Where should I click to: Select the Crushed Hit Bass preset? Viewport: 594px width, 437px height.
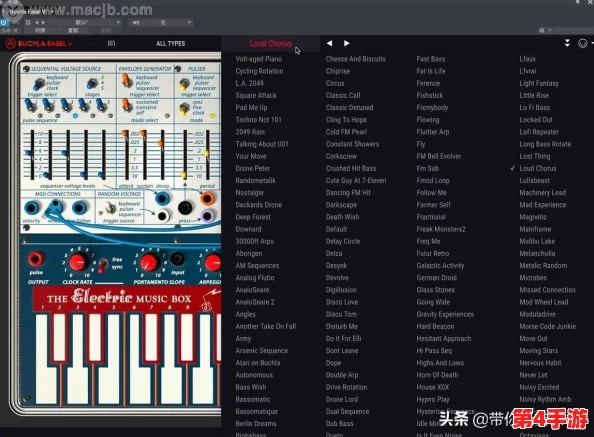351,168
